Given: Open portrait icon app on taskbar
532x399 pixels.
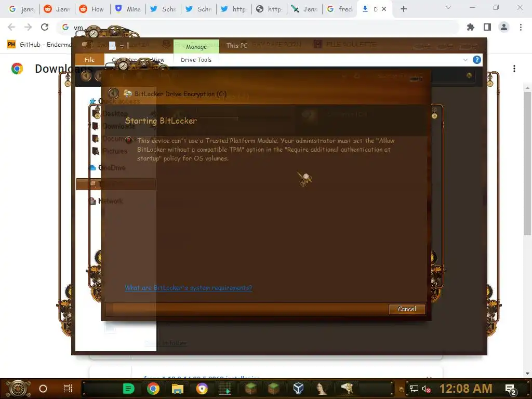Looking at the screenshot, I should [x=321, y=389].
